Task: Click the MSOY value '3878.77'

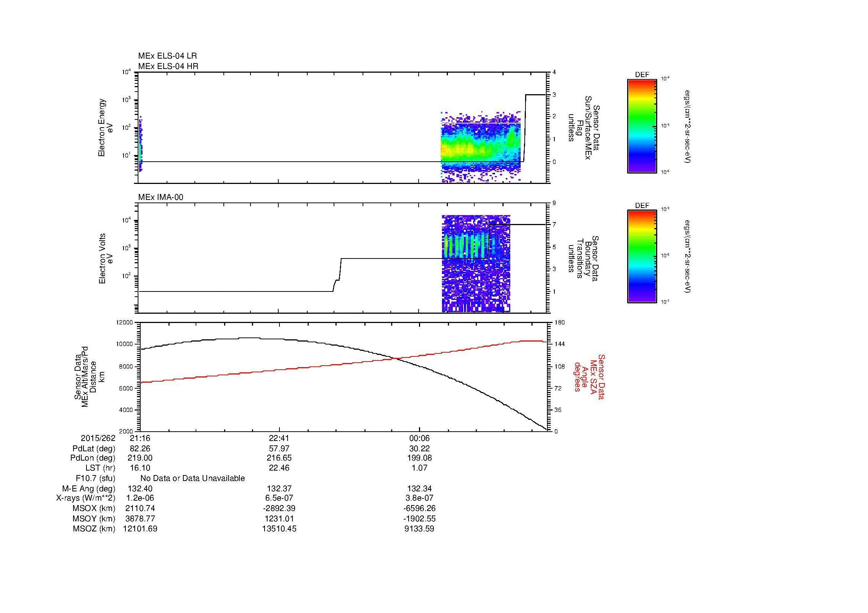Action: point(140,519)
